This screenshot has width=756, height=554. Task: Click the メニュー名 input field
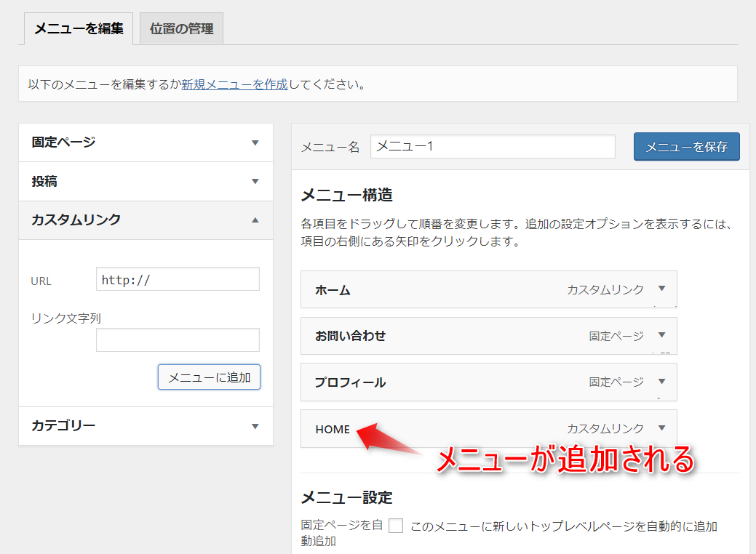click(493, 146)
